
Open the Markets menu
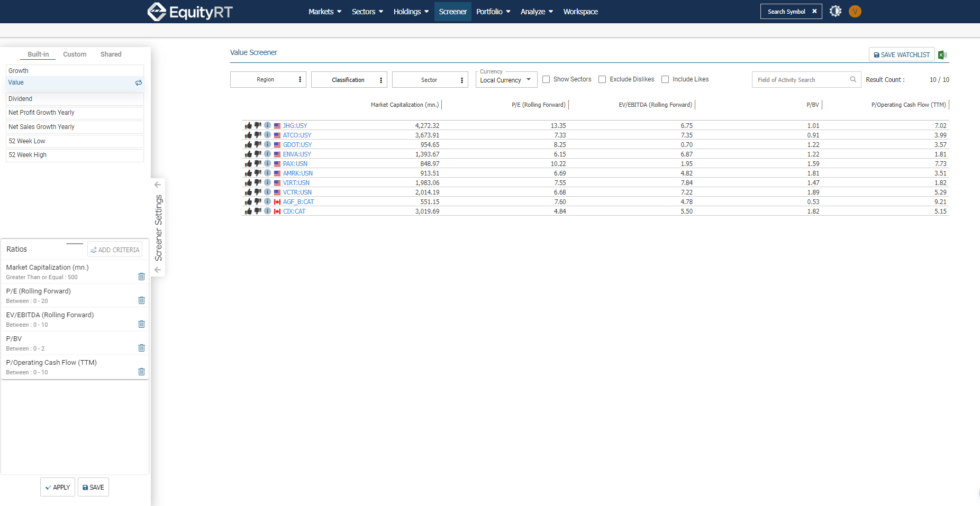click(325, 12)
